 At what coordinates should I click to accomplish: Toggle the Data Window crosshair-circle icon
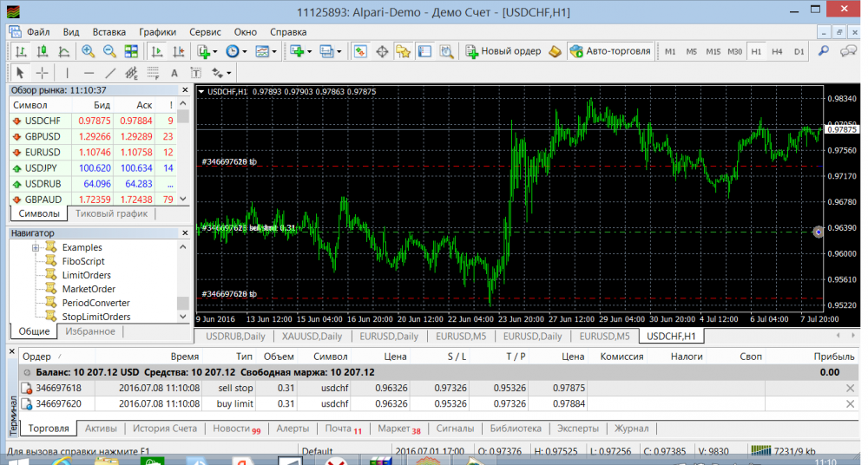(x=382, y=51)
